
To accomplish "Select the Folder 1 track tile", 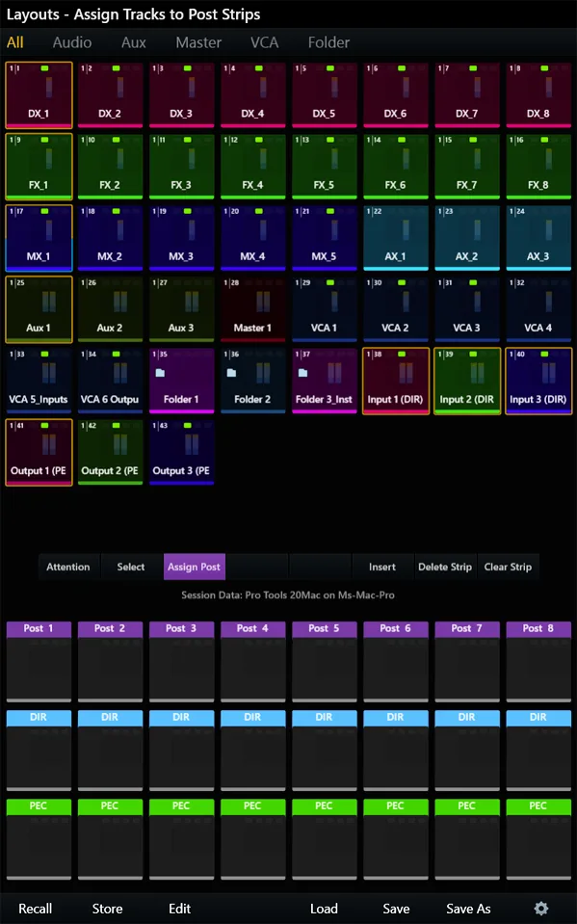I will click(x=181, y=381).
